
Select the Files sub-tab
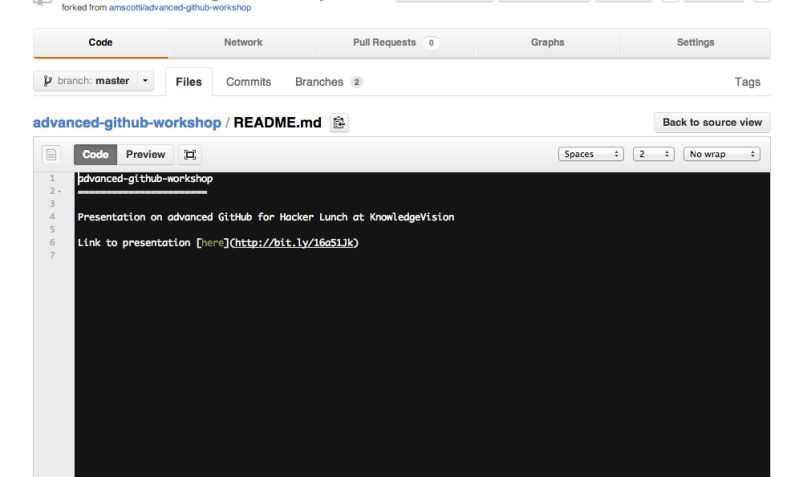tap(189, 82)
